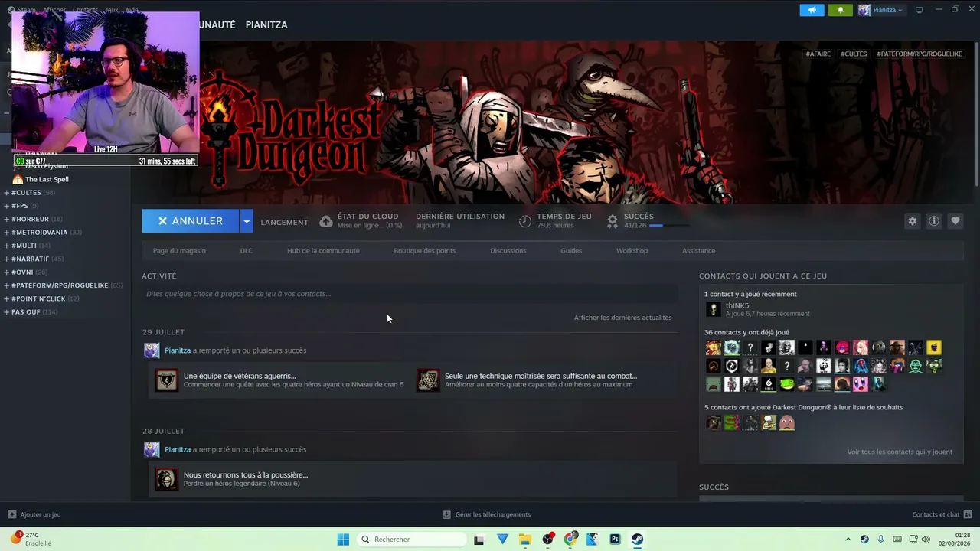Viewport: 980px width, 551px height.
Task: Click the blue Annuler button
Action: [x=191, y=221]
